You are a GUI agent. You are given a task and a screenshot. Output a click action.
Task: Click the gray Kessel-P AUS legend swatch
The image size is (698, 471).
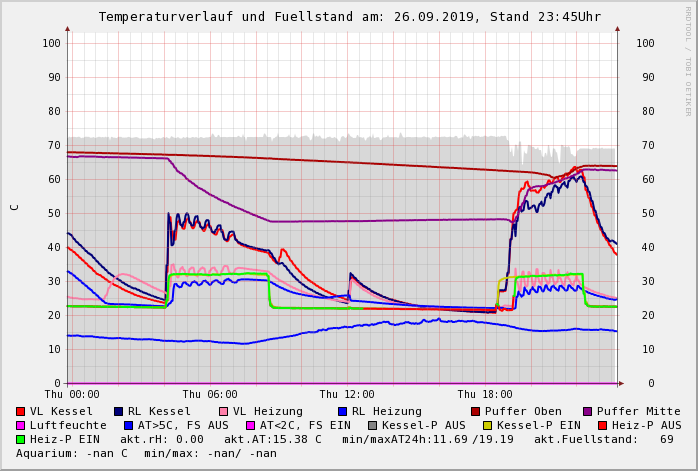(372, 425)
